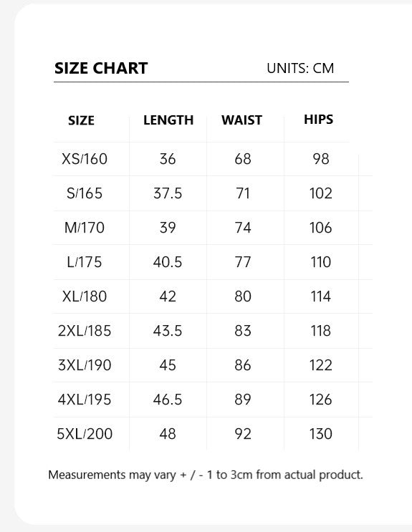Click the 2XL/185 size row label
The height and width of the screenshot is (532, 412).
tap(85, 331)
